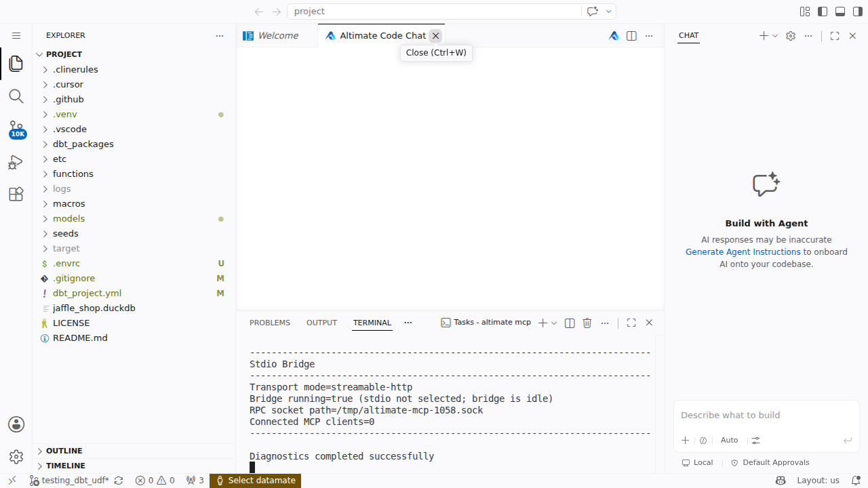Collapse the PROJECT root section
Image resolution: width=868 pixels, height=488 pixels.
click(x=134, y=54)
